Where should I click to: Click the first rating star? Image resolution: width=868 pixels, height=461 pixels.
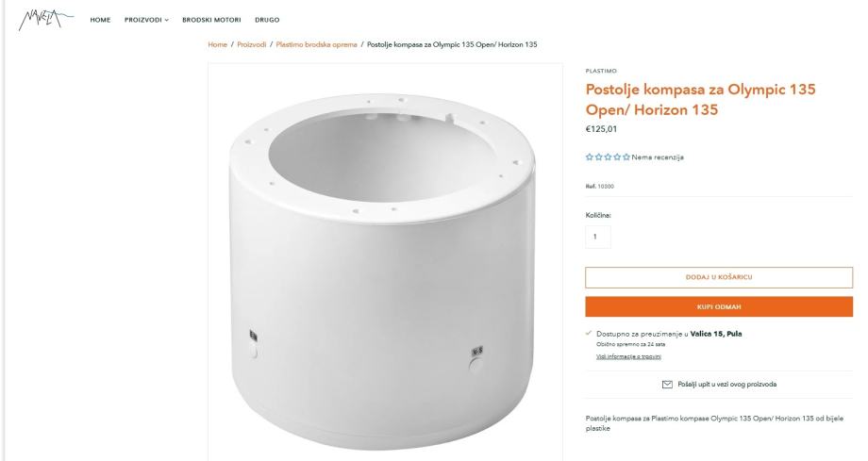point(590,157)
